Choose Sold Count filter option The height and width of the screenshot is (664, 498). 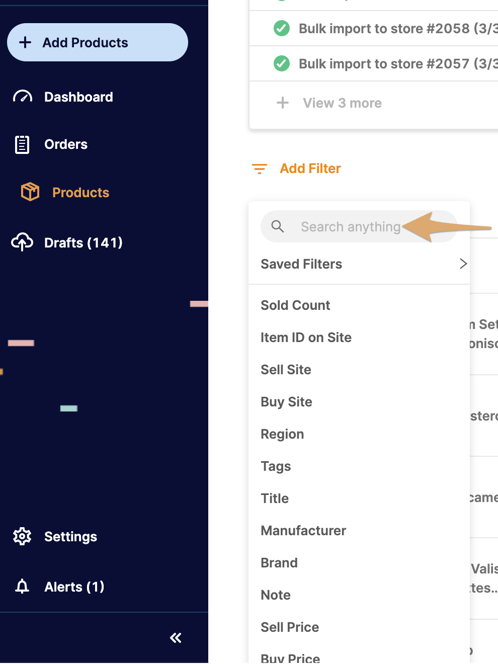[x=296, y=305]
